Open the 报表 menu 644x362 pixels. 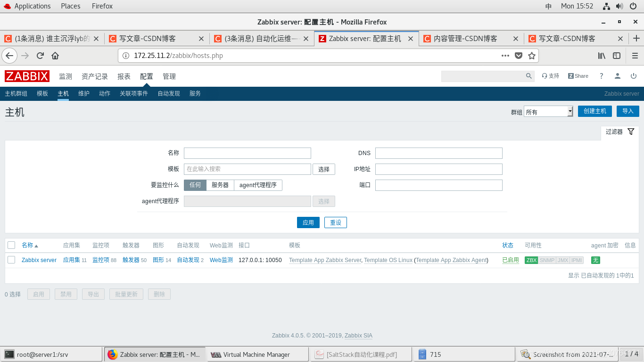(124, 76)
